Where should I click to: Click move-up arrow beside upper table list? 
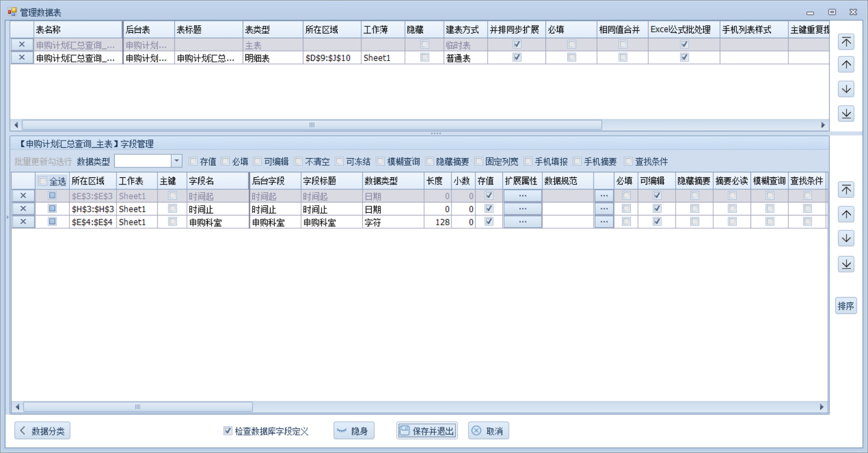846,65
